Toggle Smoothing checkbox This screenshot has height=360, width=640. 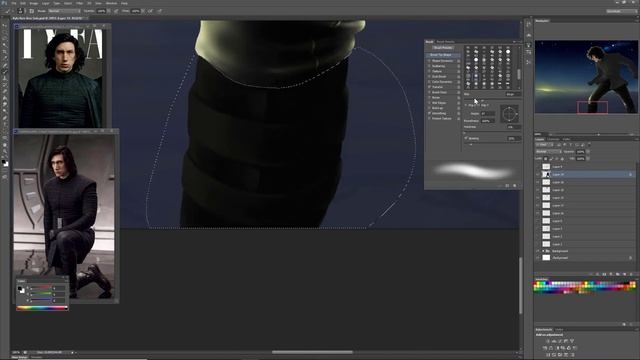coord(429,113)
